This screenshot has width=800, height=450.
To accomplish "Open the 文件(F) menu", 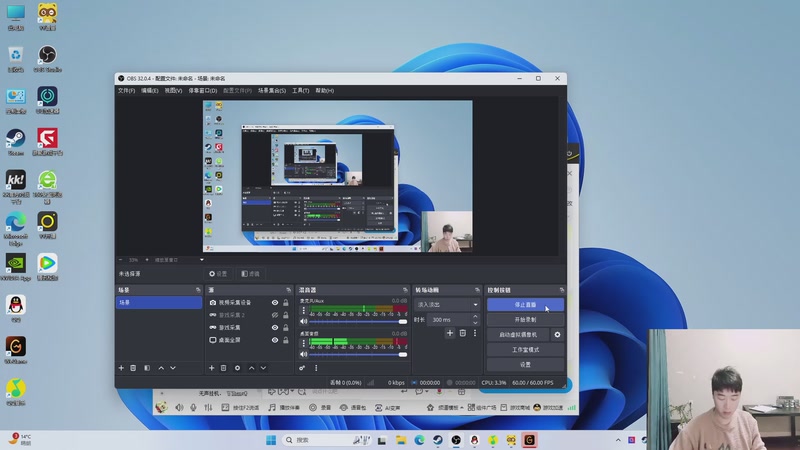I will tap(126, 90).
